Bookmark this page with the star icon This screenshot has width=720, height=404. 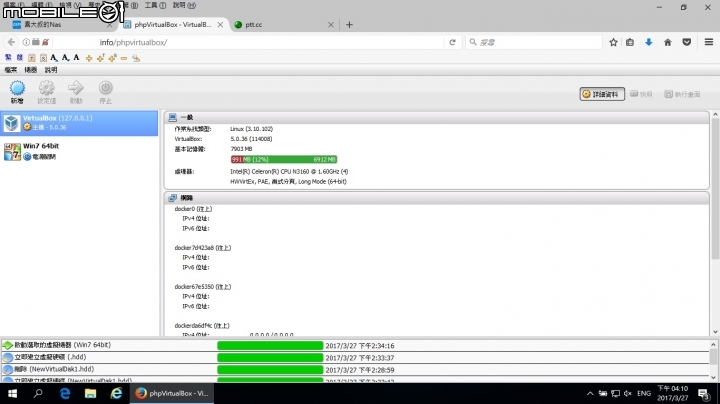click(x=613, y=42)
